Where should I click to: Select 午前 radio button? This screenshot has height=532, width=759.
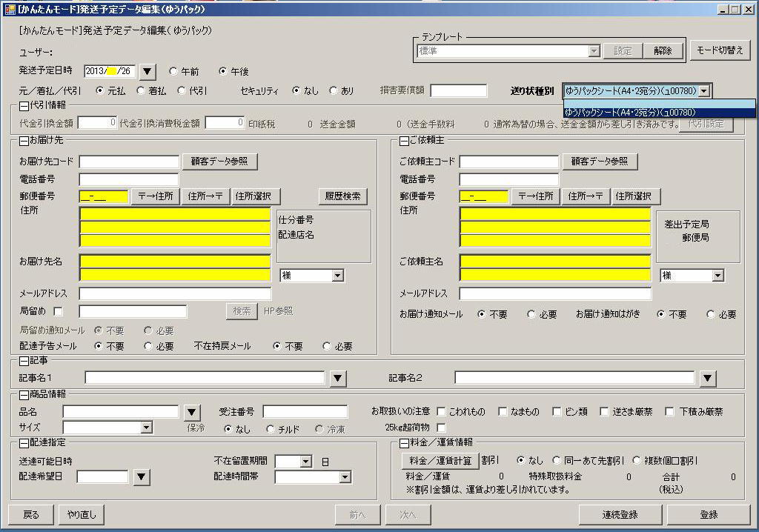coord(173,71)
